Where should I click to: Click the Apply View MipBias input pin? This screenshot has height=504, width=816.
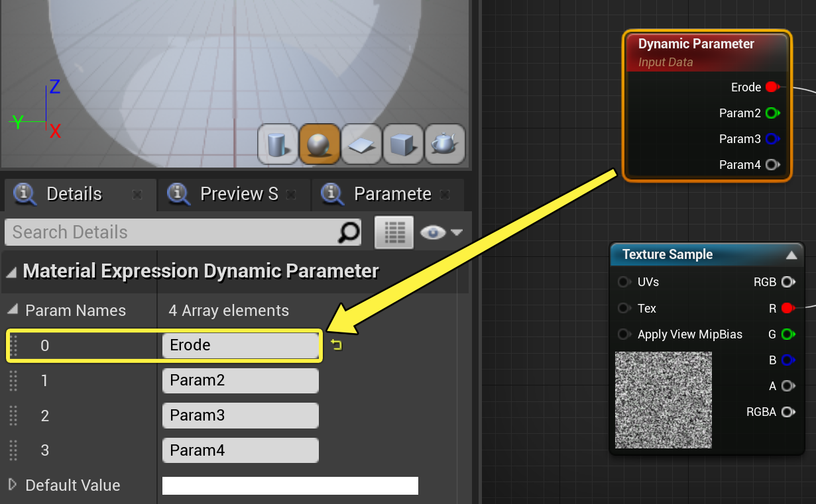[x=624, y=334]
